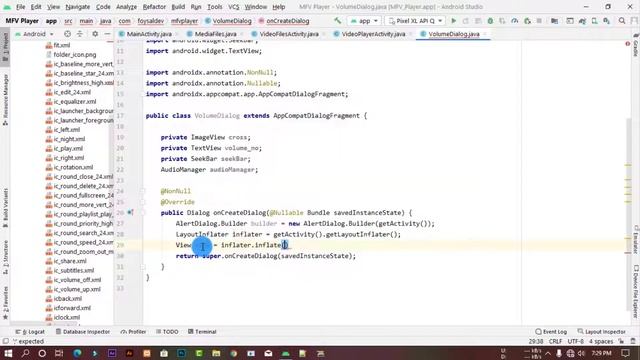Click the override gutter icon at line 26

pos(130,212)
